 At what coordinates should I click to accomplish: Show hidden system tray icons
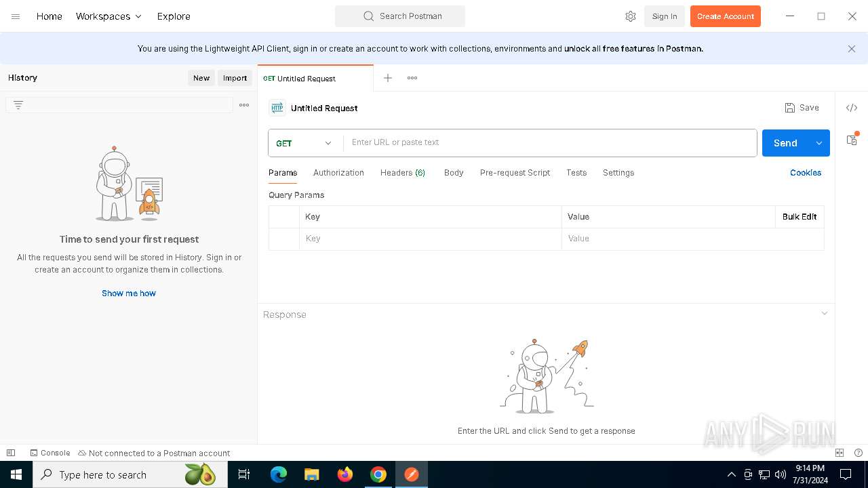tap(731, 474)
